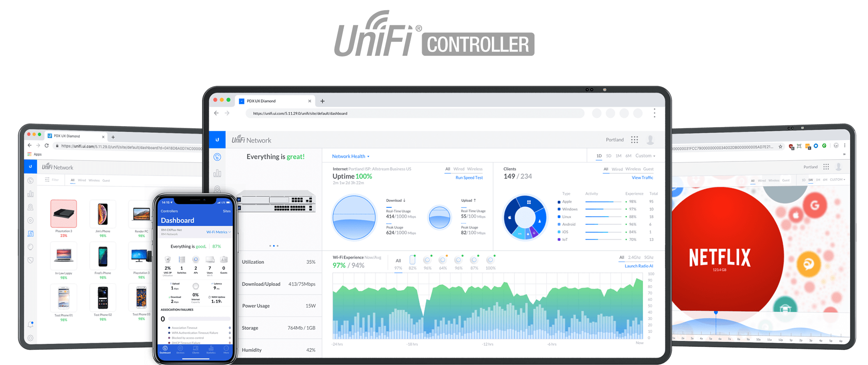Open the CUSTOM range dropdown in right window
Screen dimensions: 868x365
pyautogui.click(x=837, y=179)
